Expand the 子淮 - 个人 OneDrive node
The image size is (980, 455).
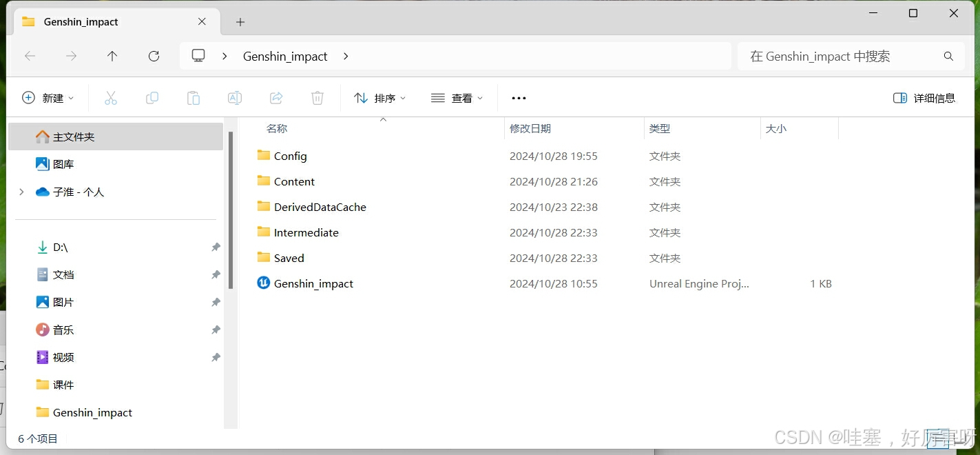tap(21, 192)
